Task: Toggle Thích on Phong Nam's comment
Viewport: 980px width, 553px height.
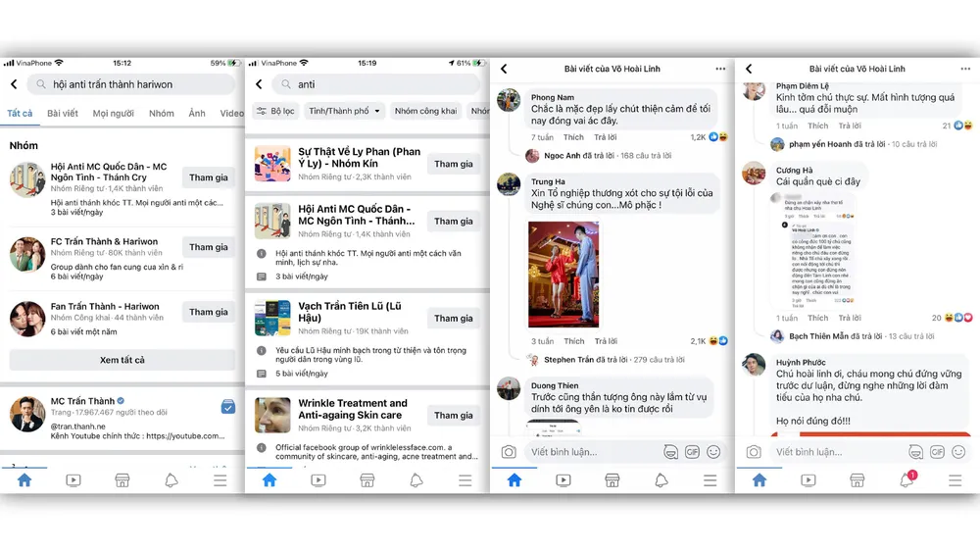Action: [x=574, y=137]
